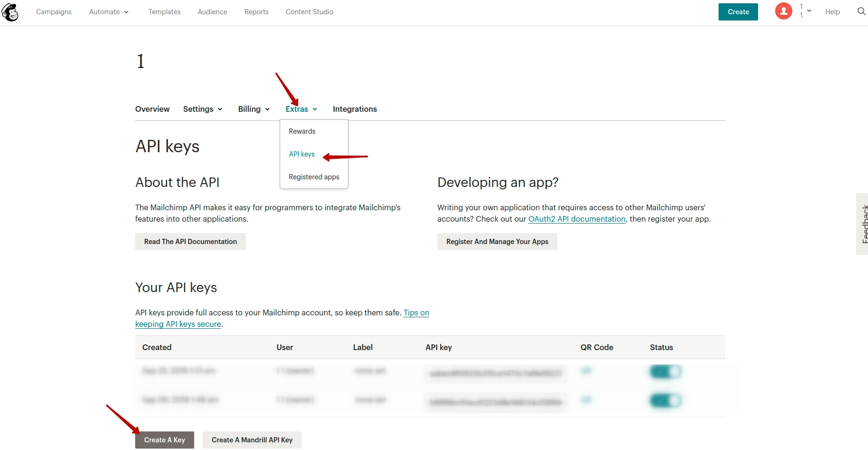
Task: Switch to the Integrations tab
Action: click(x=355, y=109)
